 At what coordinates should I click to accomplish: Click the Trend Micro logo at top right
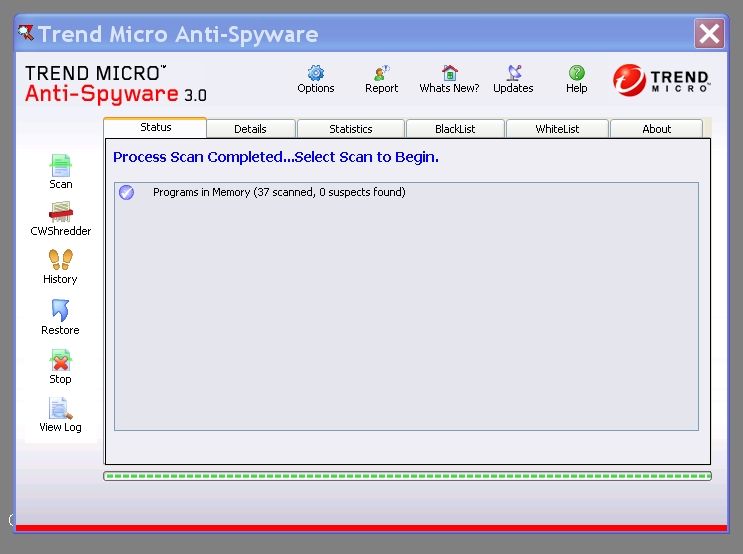coord(661,80)
